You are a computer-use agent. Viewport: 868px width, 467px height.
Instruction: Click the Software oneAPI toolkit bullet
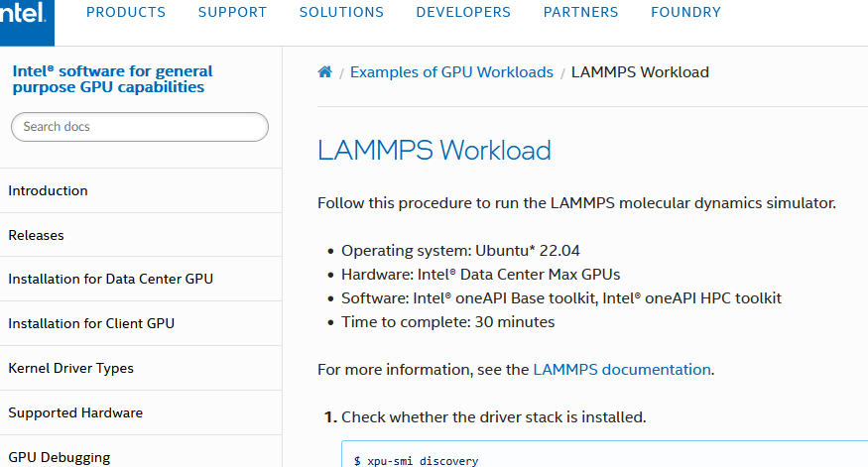[x=561, y=298]
